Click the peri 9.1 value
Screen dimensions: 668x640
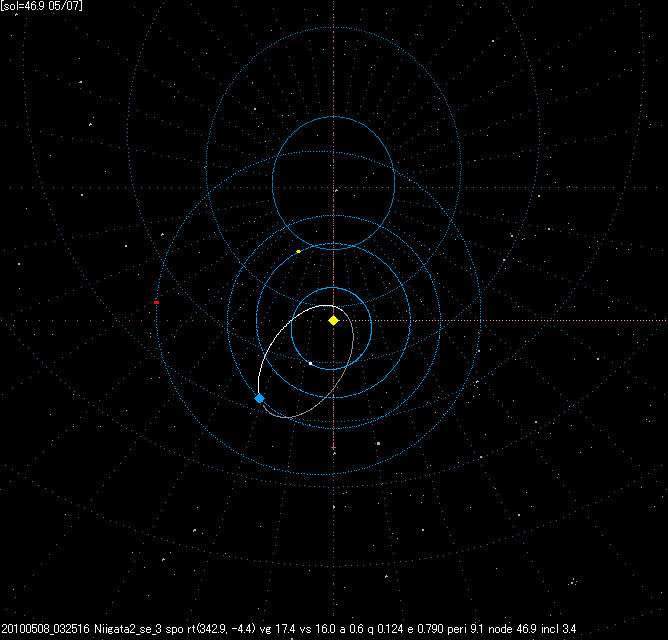(465, 629)
